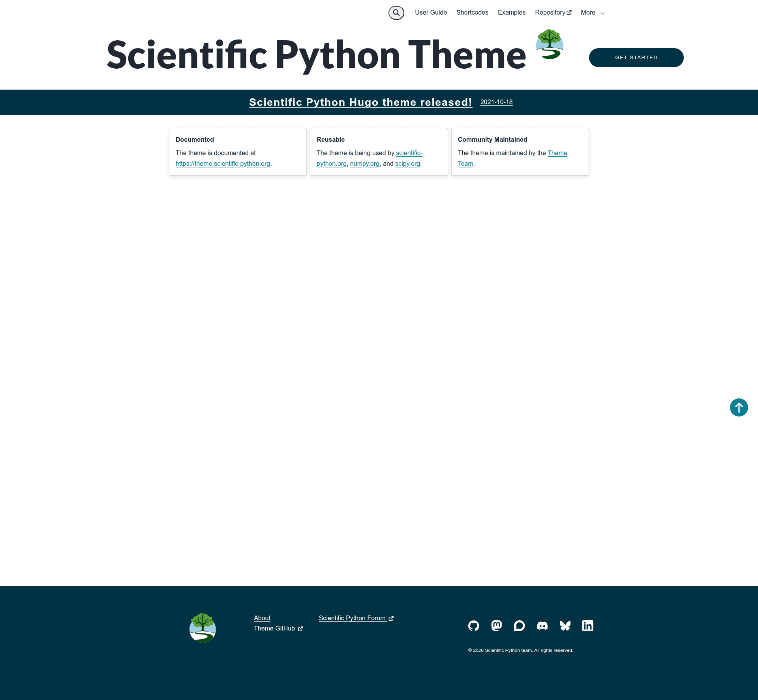This screenshot has height=700, width=758.
Task: Open the Repository external link
Action: [x=553, y=13]
